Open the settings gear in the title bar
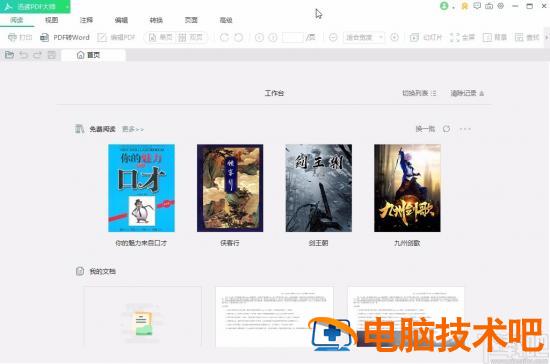Image resolution: width=550 pixels, height=364 pixels. pos(501,6)
